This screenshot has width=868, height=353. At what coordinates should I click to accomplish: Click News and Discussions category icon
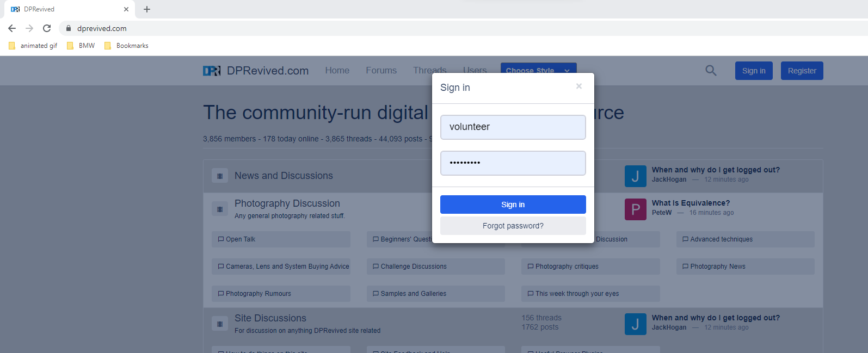(220, 176)
